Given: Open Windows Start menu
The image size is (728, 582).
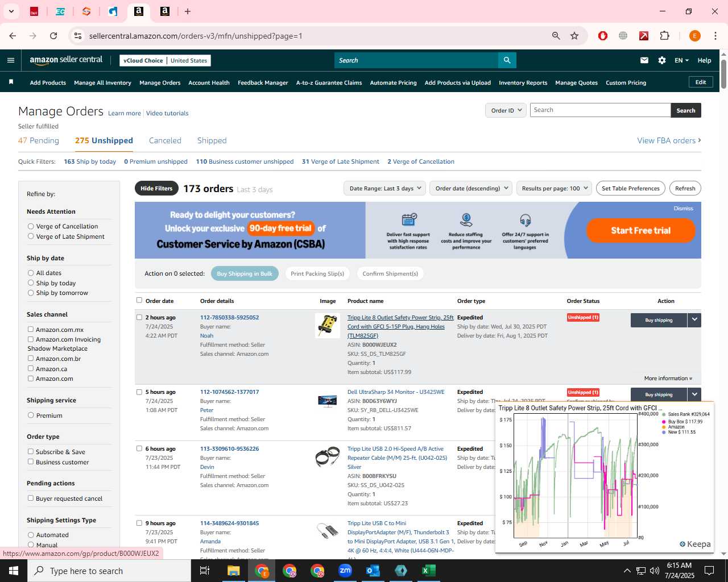Looking at the screenshot, I should click(x=14, y=571).
